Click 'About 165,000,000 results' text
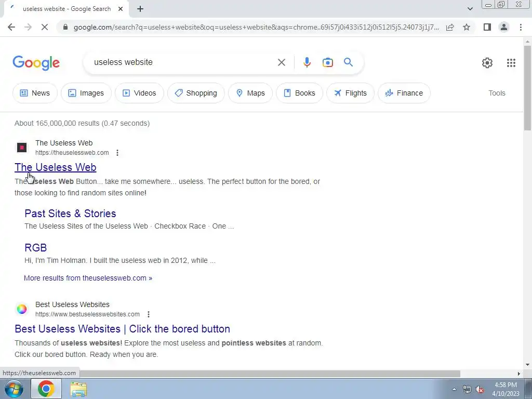 [57, 123]
